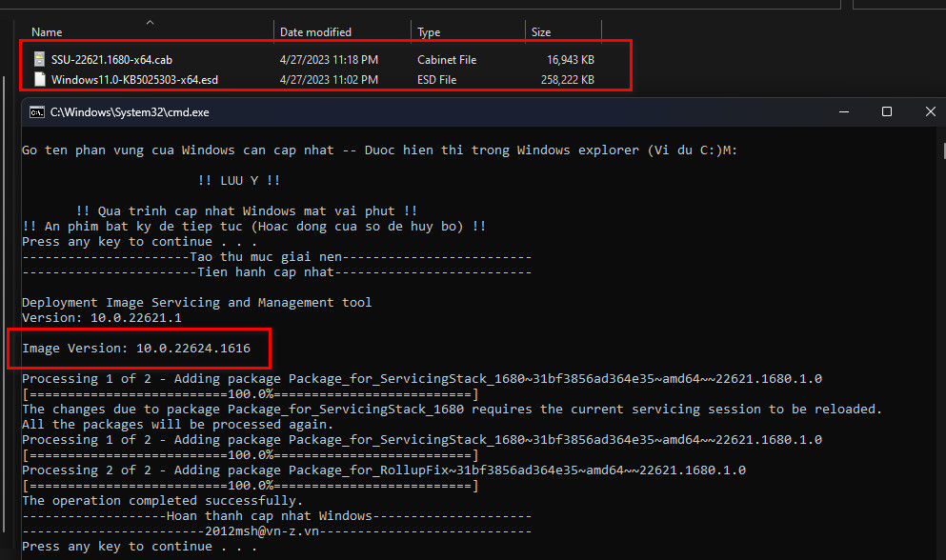The image size is (946, 560).
Task: Select the Windows11.0-KB5025303-x64.esd file icon
Action: [40, 79]
